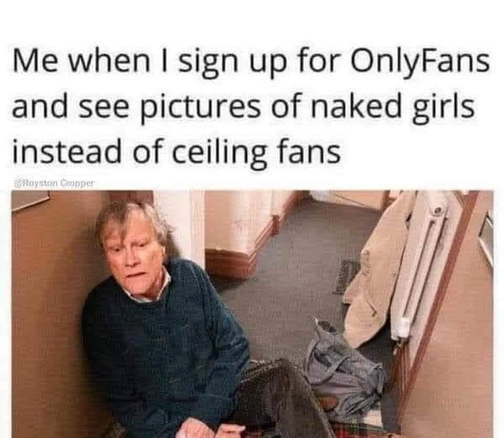Click the @Royston Cropper watermark text
This screenshot has height=438, width=504.
tap(54, 183)
